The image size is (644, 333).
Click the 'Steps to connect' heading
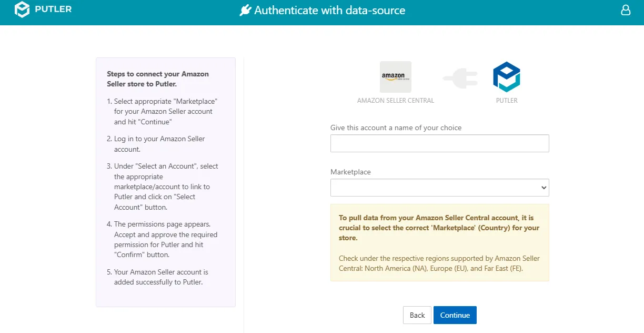158,79
